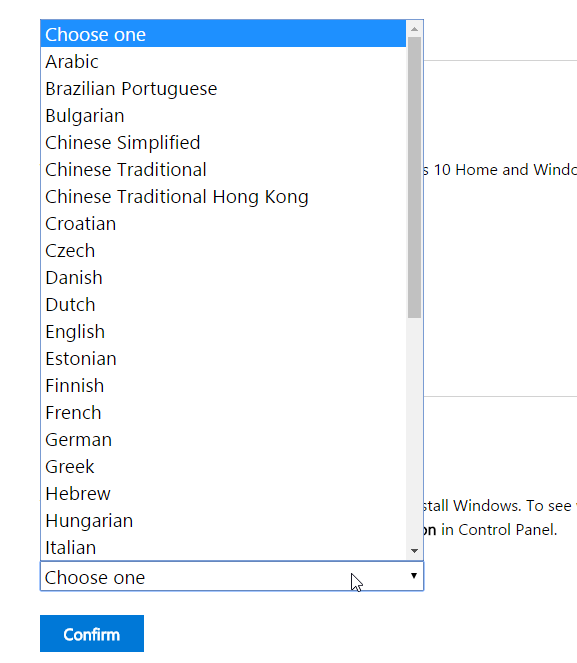Click the highlighted Choose one option
The width and height of the screenshot is (577, 663).
(223, 34)
